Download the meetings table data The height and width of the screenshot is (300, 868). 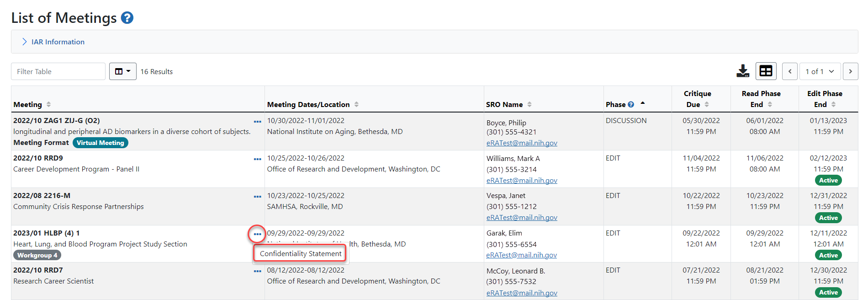point(743,71)
